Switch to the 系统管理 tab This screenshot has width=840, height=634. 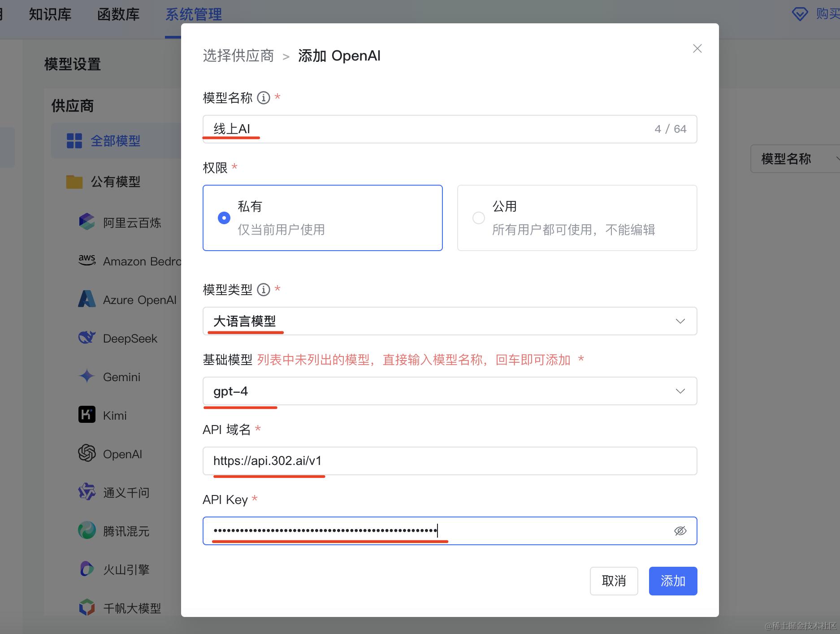click(194, 14)
